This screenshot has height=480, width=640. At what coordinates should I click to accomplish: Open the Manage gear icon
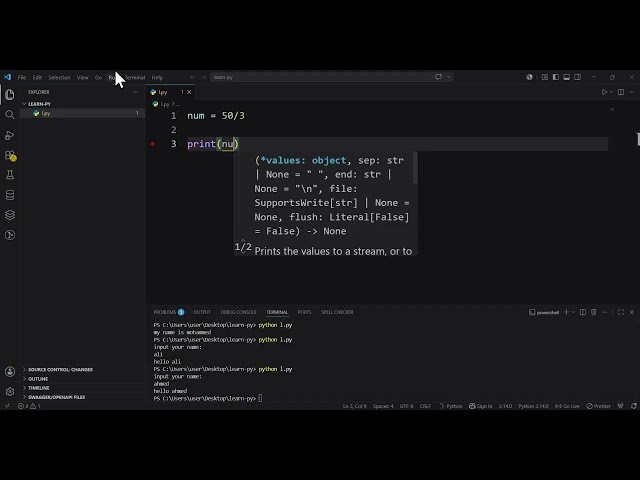pos(10,392)
